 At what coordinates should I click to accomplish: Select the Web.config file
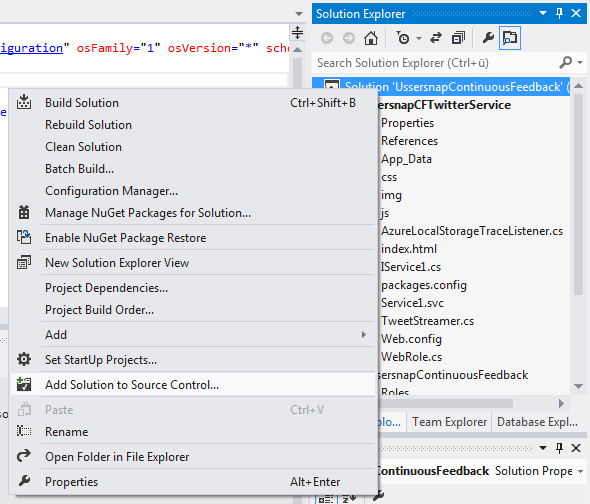tap(411, 339)
